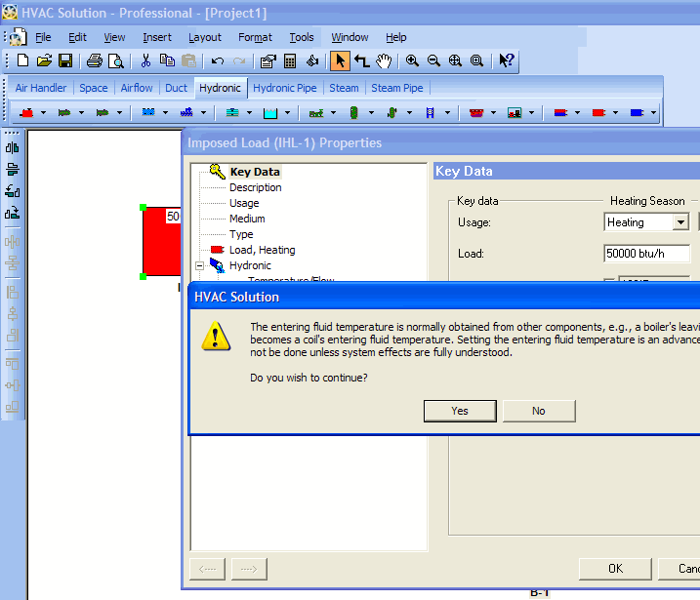Image resolution: width=700 pixels, height=600 pixels.
Task: Click the forward arrow navigation button
Action: (x=249, y=569)
